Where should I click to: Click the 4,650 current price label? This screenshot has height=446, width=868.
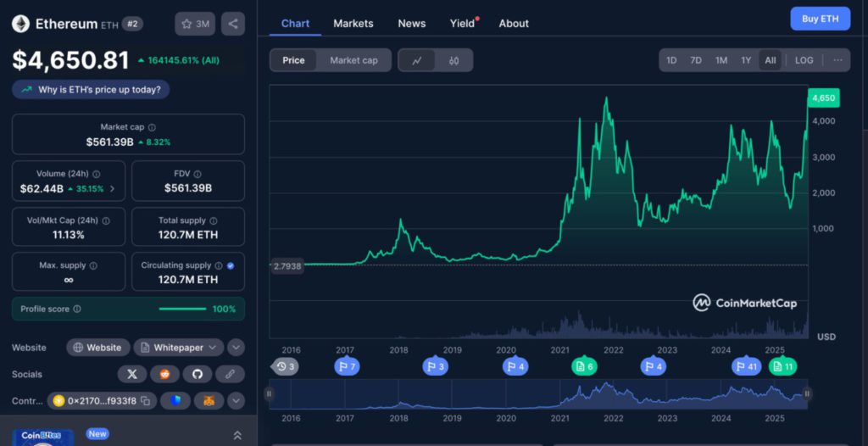coord(824,98)
